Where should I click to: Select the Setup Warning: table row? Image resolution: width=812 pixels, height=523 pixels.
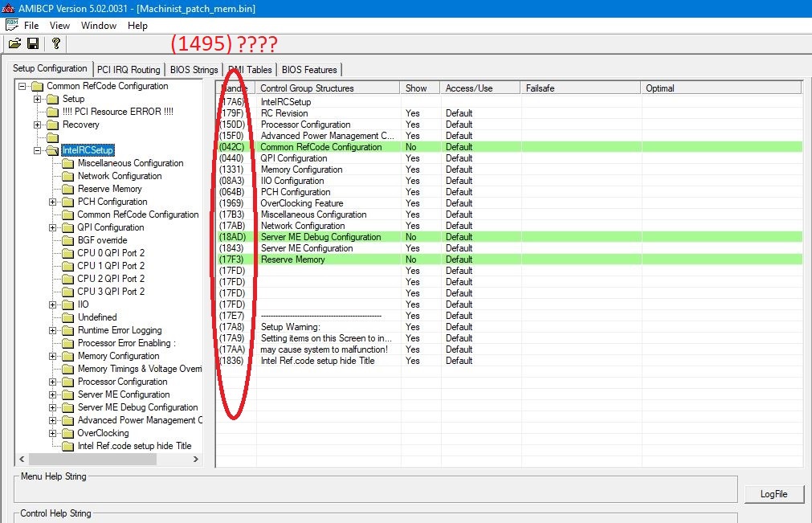(509, 327)
